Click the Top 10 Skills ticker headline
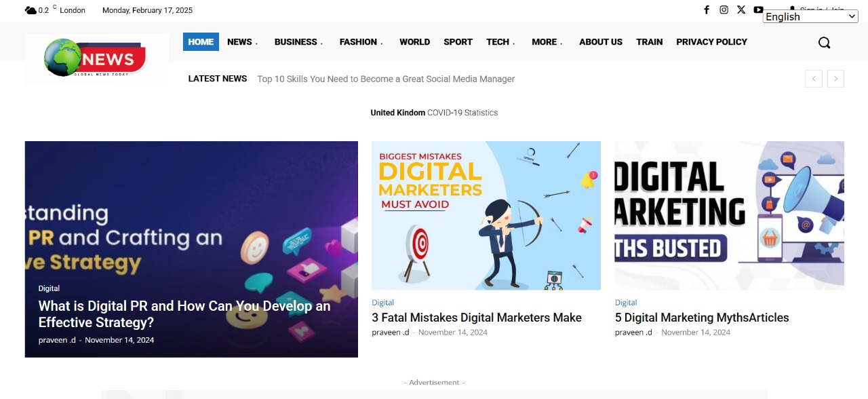Viewport: 868px width, 399px height. pos(385,79)
